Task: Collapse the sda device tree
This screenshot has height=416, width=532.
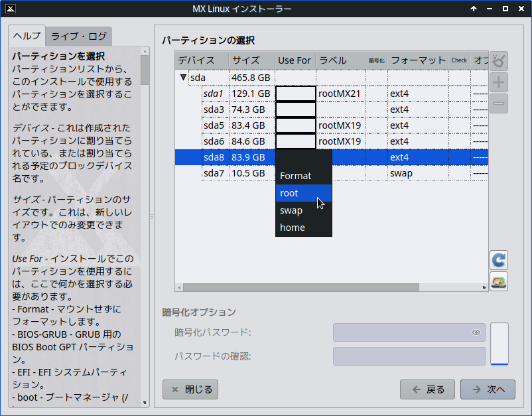Action: tap(183, 78)
